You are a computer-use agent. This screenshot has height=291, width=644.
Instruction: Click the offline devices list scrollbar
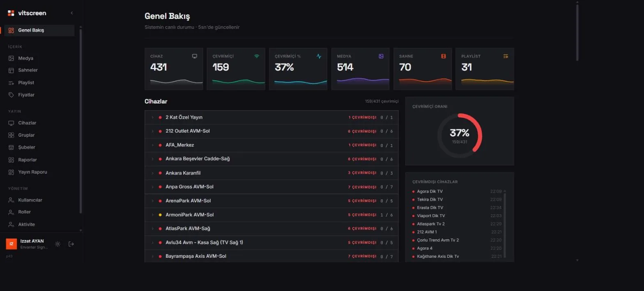(505, 224)
